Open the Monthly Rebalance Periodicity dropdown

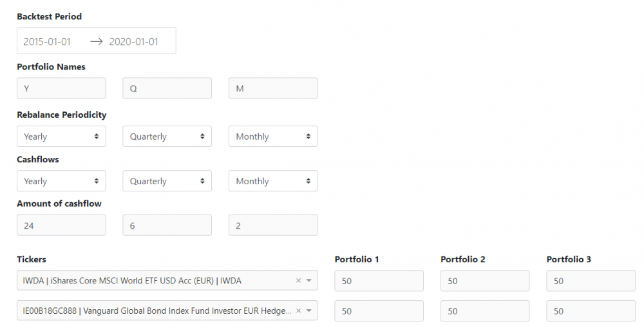(x=273, y=137)
